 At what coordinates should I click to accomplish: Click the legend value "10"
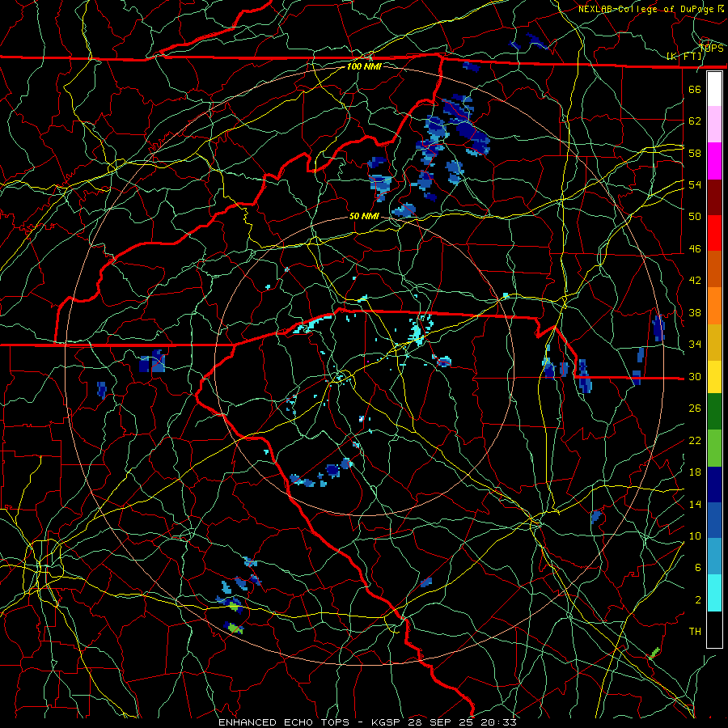695,535
